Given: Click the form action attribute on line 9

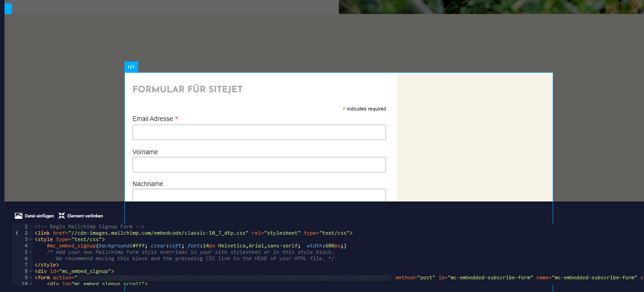Looking at the screenshot, I should (65, 277).
